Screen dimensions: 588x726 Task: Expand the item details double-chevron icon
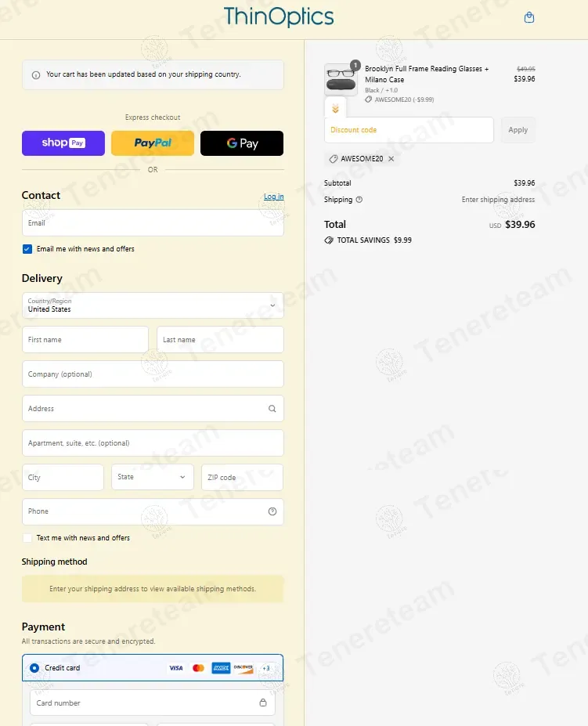pyautogui.click(x=335, y=109)
